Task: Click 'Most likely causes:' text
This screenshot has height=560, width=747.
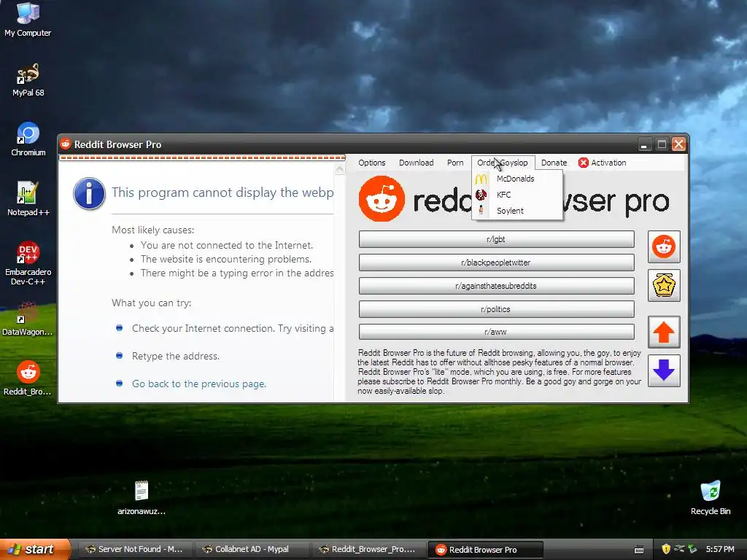Action: (153, 230)
